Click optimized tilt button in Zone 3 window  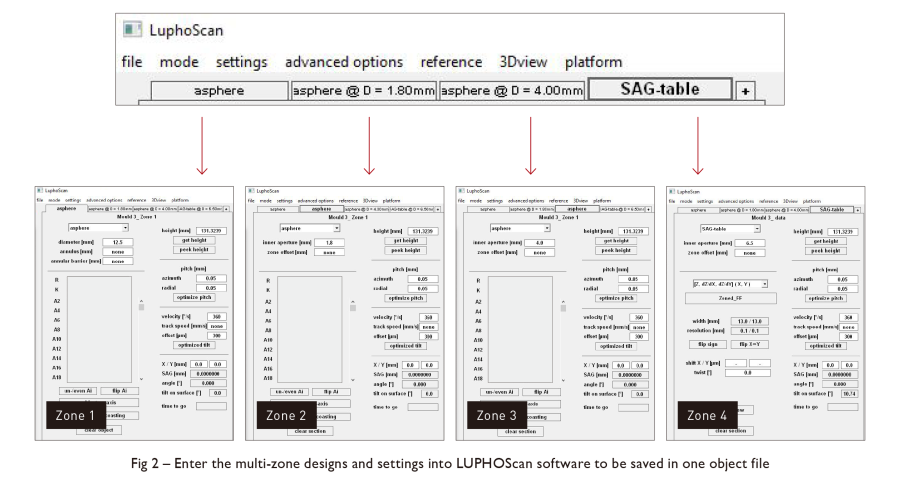point(616,346)
